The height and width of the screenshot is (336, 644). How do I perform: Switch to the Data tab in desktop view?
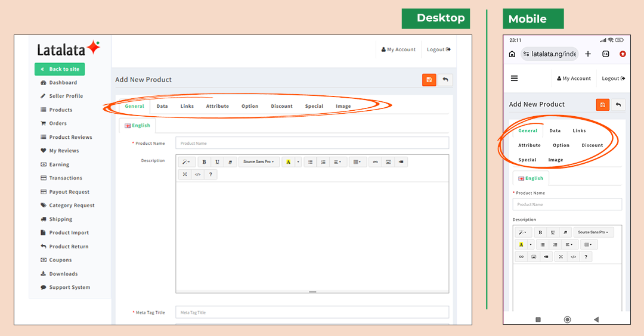(162, 106)
